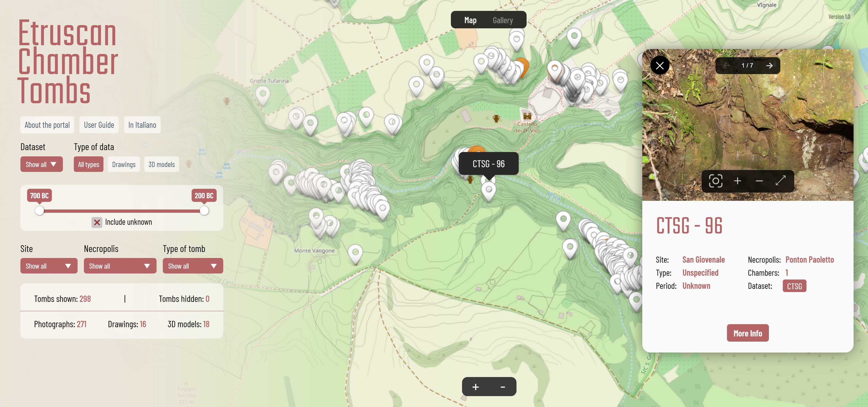The image size is (868, 407).
Task: Open the Type of tomb dropdown
Action: tap(193, 266)
